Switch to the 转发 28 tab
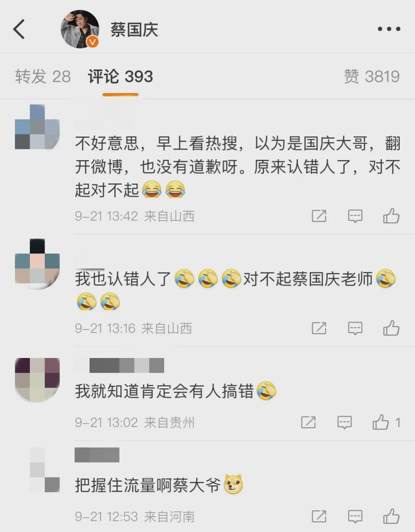 pos(43,76)
